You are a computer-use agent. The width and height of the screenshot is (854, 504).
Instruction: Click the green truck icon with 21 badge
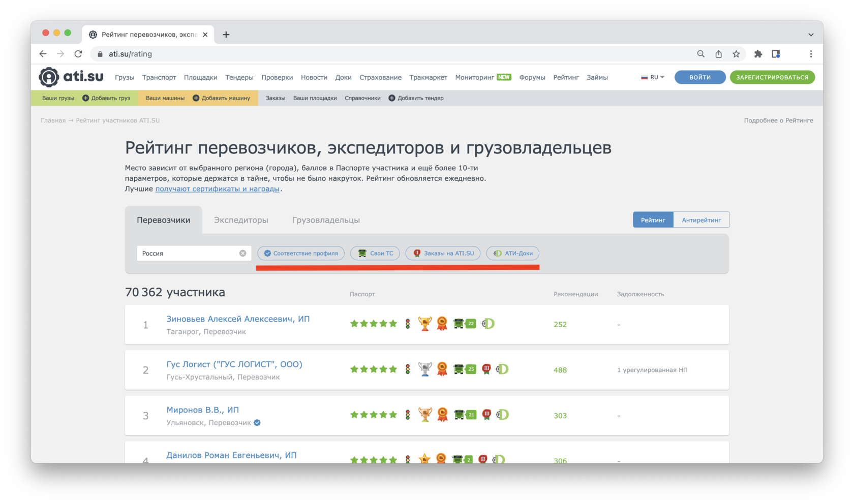(x=465, y=415)
